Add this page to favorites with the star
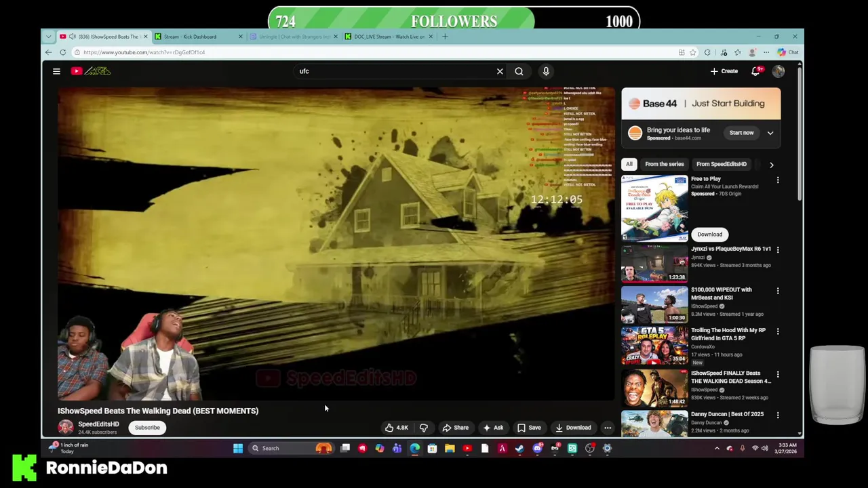This screenshot has height=488, width=868. click(693, 52)
